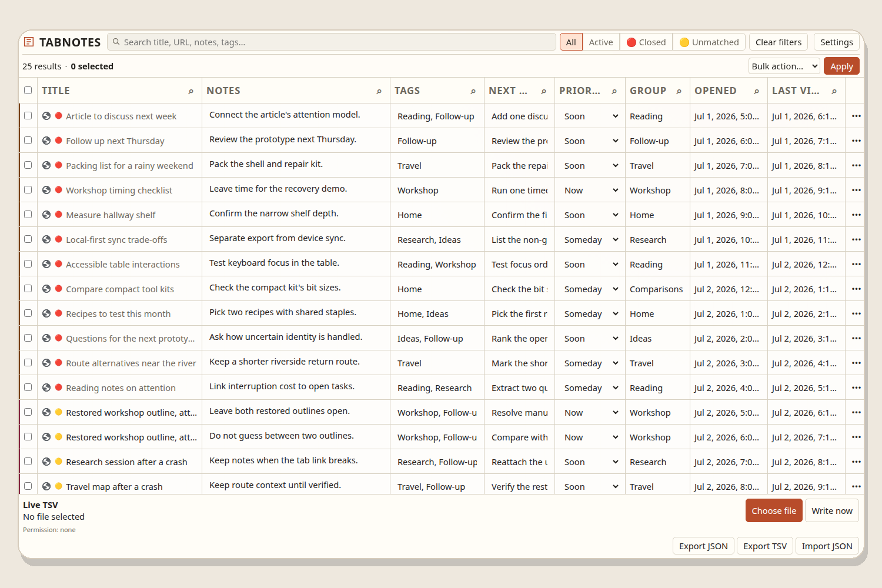This screenshot has height=588, width=882.
Task: Change priority for Compare compact tool kits
Action: (590, 289)
